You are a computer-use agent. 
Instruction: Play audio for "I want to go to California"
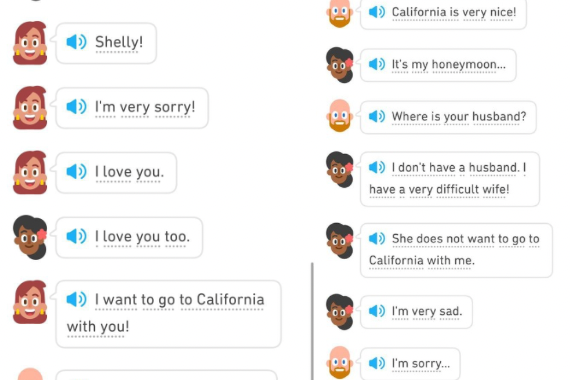pyautogui.click(x=76, y=299)
